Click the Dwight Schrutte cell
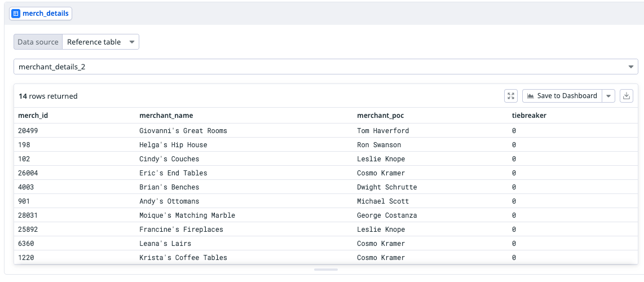 coord(387,187)
